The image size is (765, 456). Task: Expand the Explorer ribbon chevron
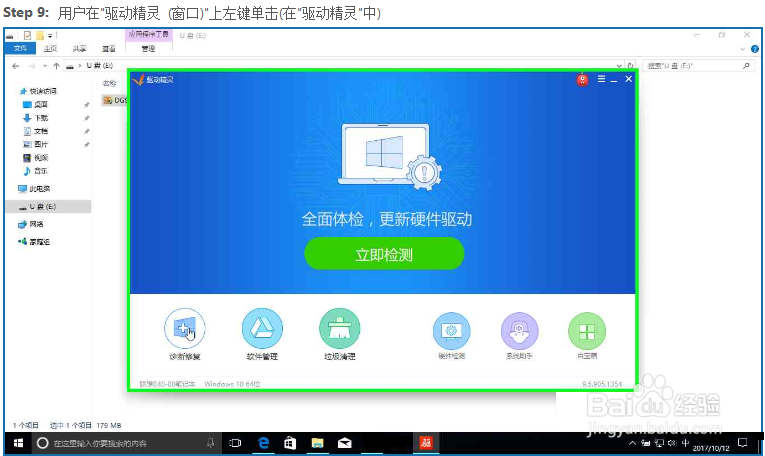(743, 49)
